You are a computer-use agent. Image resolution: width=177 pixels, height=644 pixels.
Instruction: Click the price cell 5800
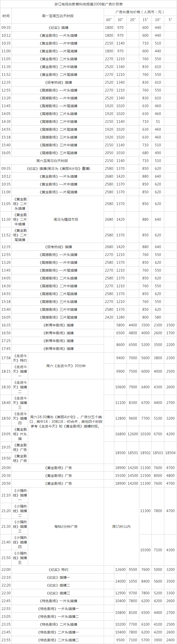tap(120, 325)
